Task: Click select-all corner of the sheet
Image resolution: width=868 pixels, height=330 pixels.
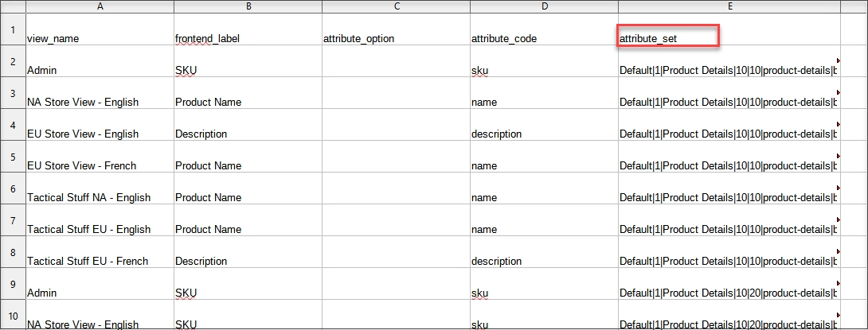Action: click(13, 6)
